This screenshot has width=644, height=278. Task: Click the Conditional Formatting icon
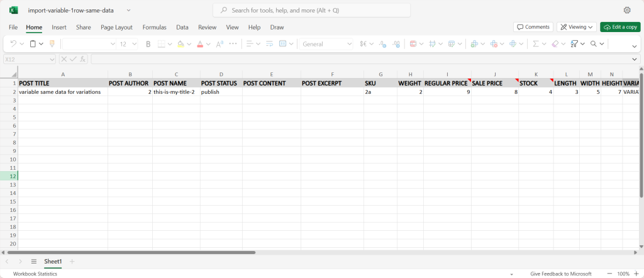[x=413, y=44]
